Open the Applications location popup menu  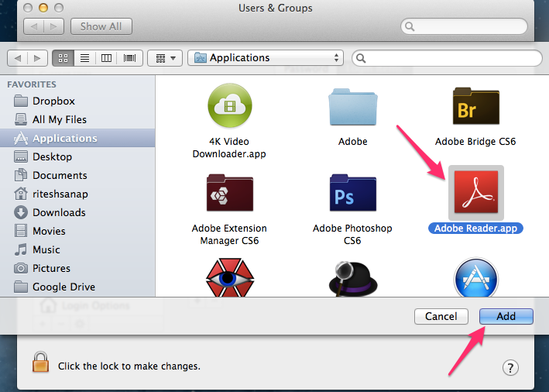pyautogui.click(x=266, y=58)
